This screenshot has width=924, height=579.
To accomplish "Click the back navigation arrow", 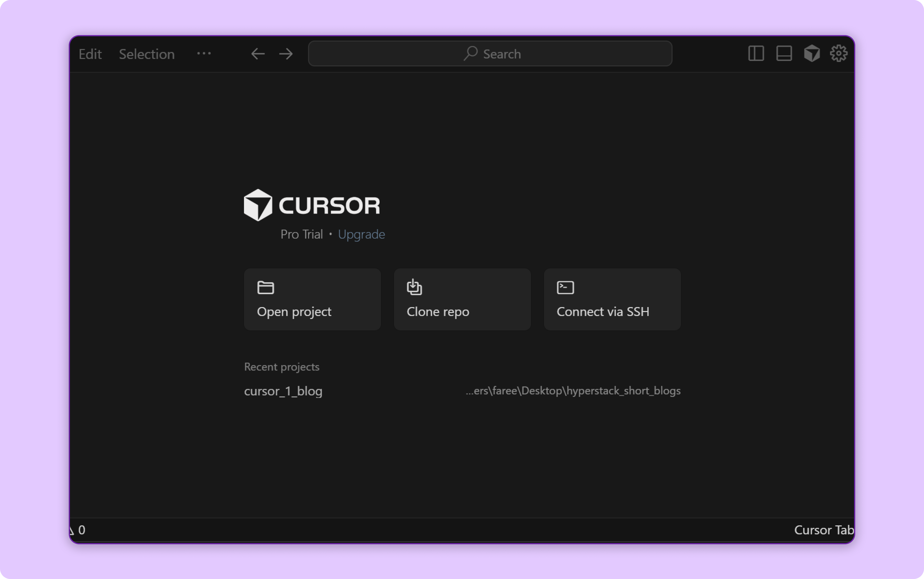I will tap(257, 54).
